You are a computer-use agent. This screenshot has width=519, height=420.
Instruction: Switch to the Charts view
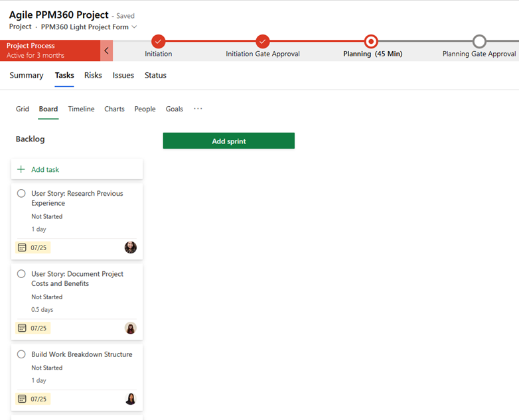coord(115,109)
